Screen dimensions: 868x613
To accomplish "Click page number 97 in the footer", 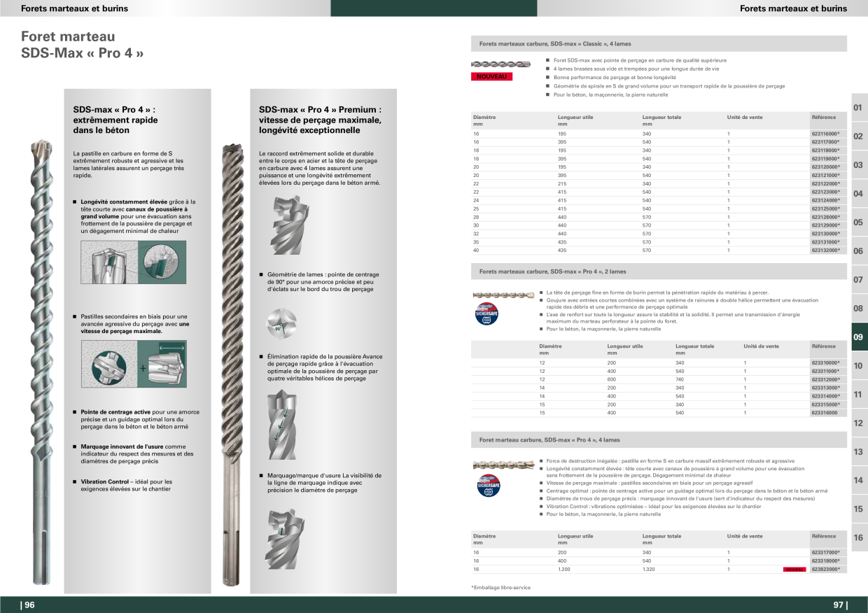I will coord(840,605).
